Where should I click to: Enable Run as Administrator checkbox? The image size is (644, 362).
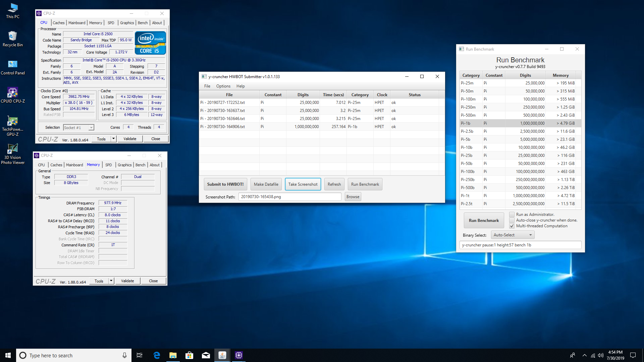point(512,215)
